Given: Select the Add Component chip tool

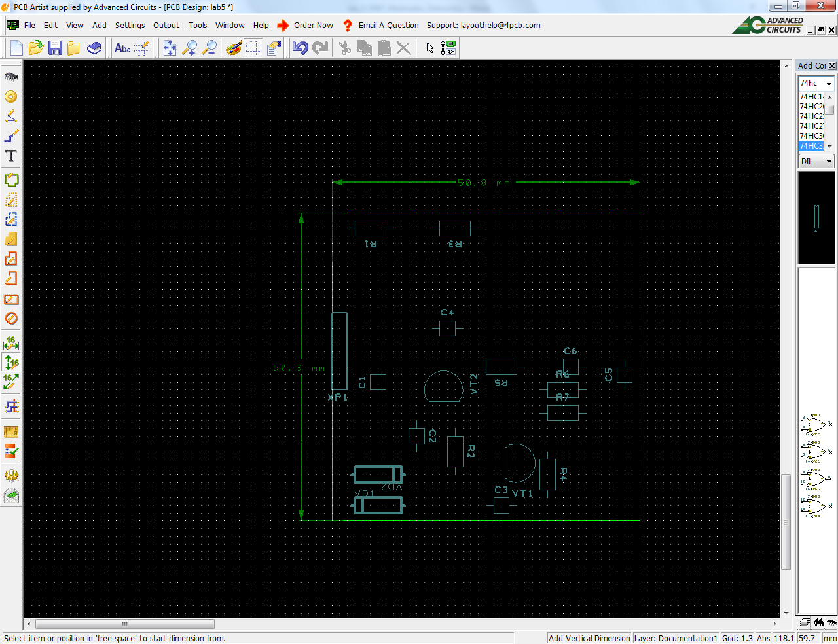Looking at the screenshot, I should pos(11,77).
